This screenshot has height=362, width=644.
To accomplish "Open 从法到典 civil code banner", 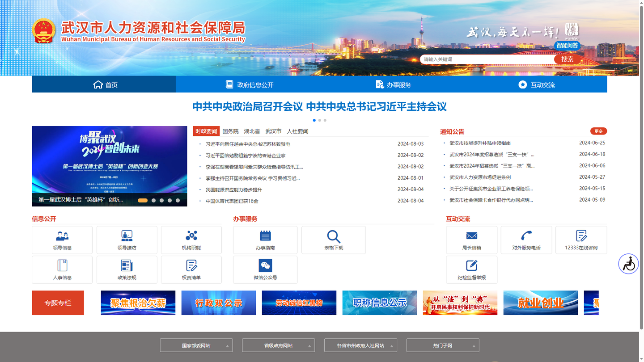I will [460, 303].
